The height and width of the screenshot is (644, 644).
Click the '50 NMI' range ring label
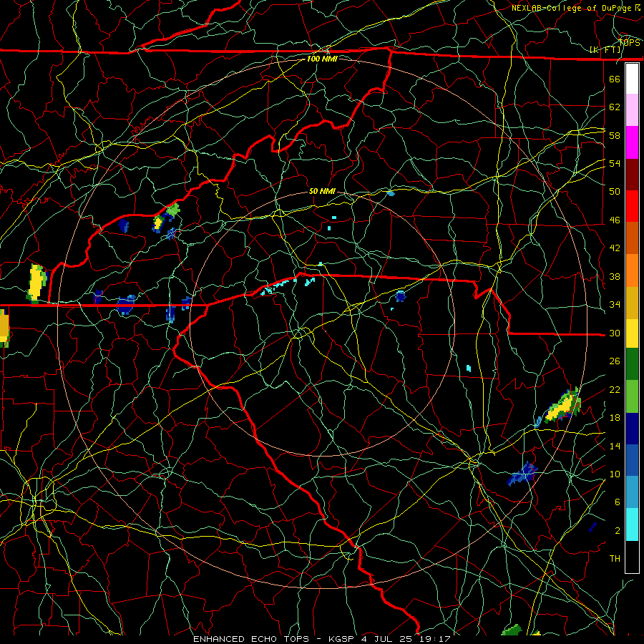point(322,191)
